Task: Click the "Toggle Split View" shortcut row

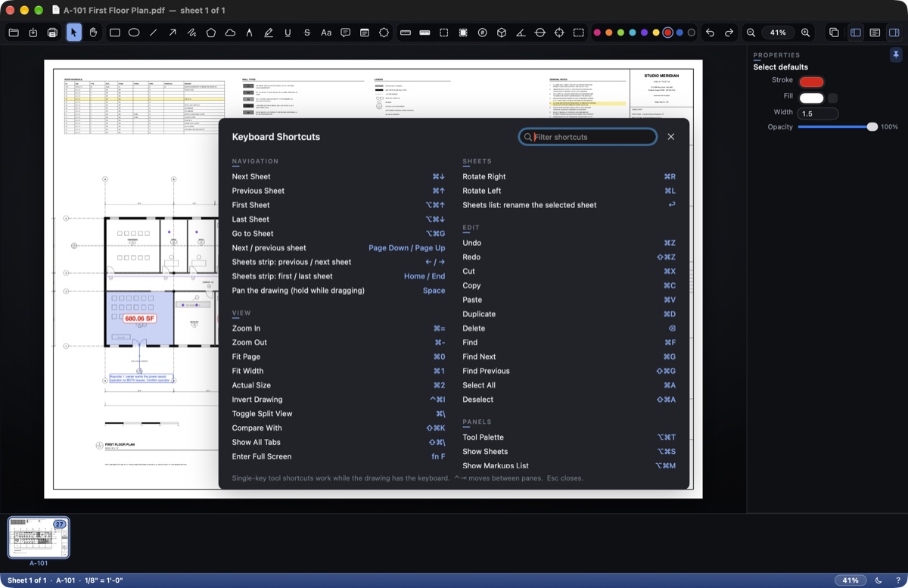Action: pos(339,414)
